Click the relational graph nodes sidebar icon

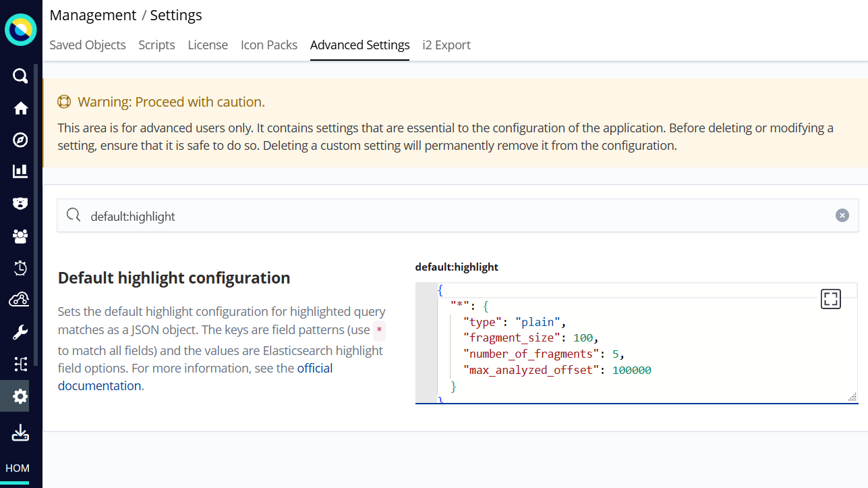click(x=20, y=364)
